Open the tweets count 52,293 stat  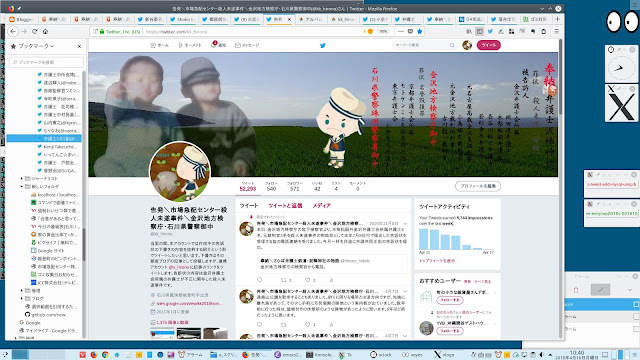pyautogui.click(x=248, y=187)
